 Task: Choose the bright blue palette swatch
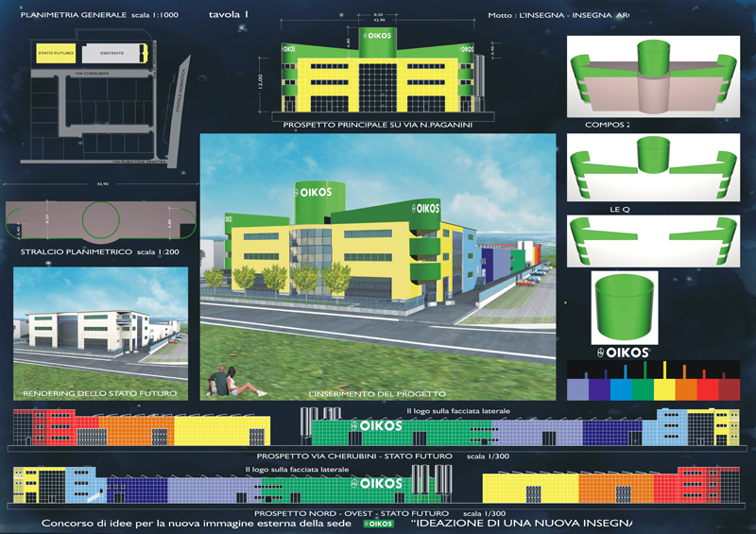621,389
